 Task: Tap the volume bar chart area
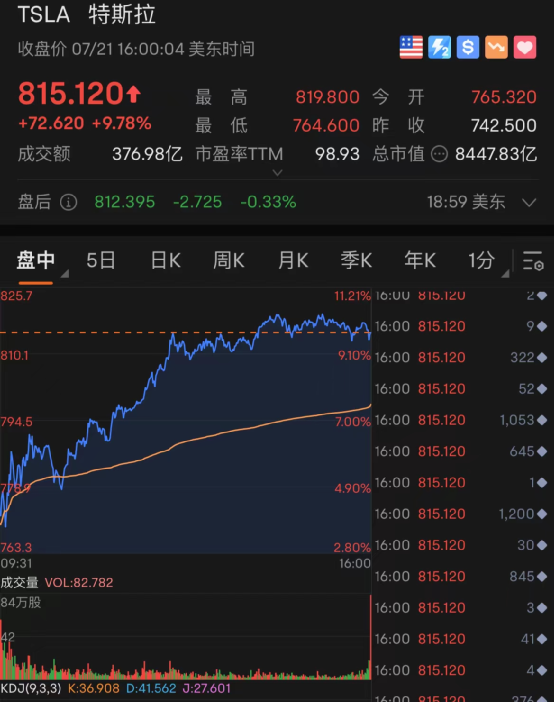186,637
